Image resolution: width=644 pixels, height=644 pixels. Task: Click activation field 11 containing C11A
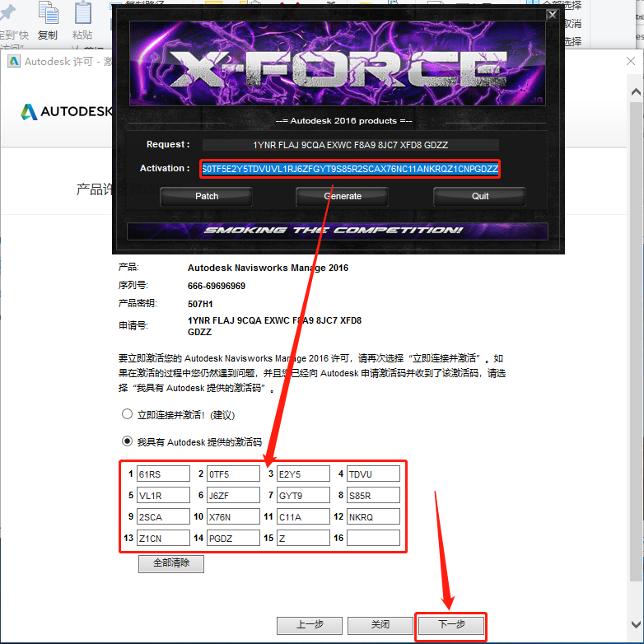pos(303,516)
